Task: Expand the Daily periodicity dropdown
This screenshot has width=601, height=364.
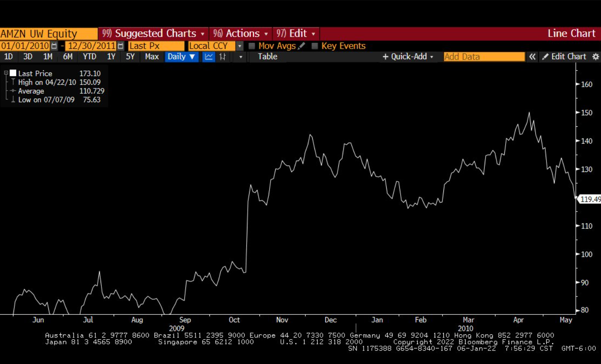Action: pos(182,57)
